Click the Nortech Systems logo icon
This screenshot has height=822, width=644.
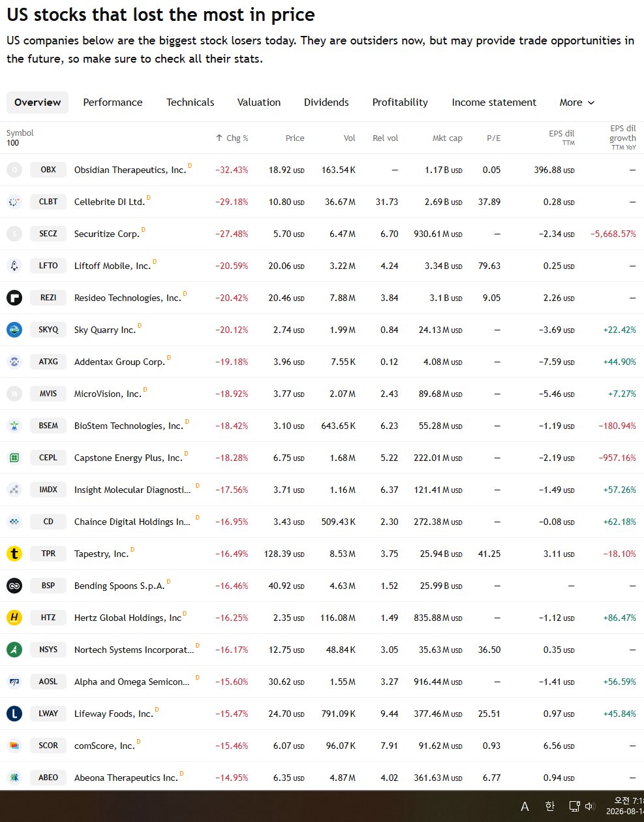14,650
